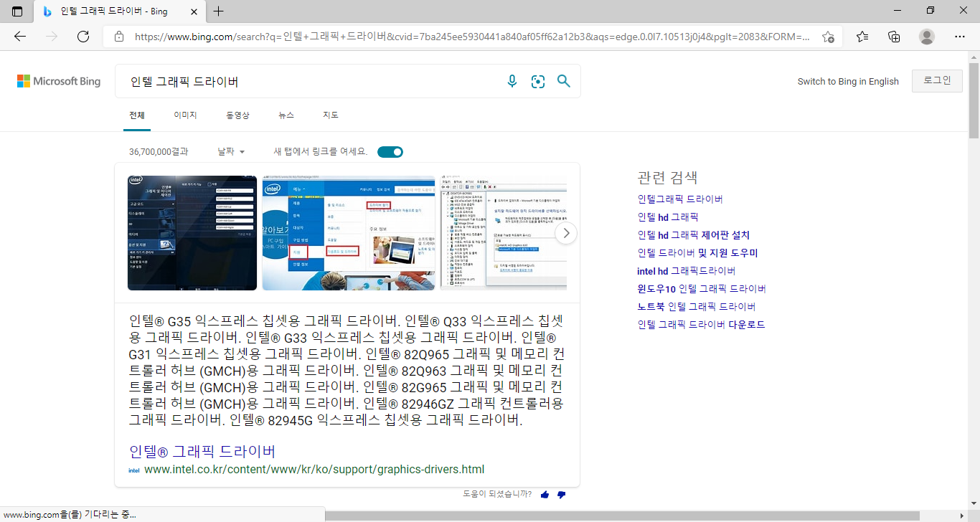Image resolution: width=980 pixels, height=522 pixels.
Task: Open the dark Intel control panel thumbnail
Action: point(192,233)
